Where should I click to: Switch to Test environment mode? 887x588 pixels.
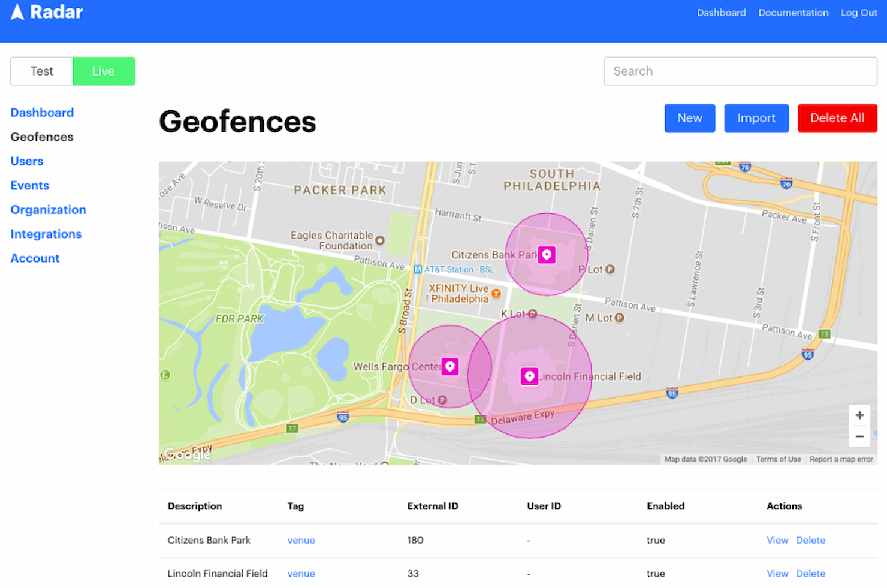point(41,71)
